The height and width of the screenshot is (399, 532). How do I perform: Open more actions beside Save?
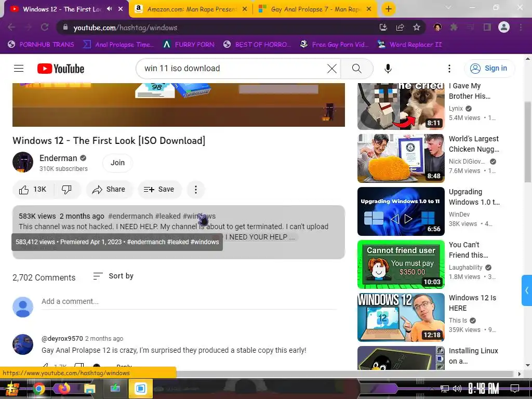coord(196,189)
